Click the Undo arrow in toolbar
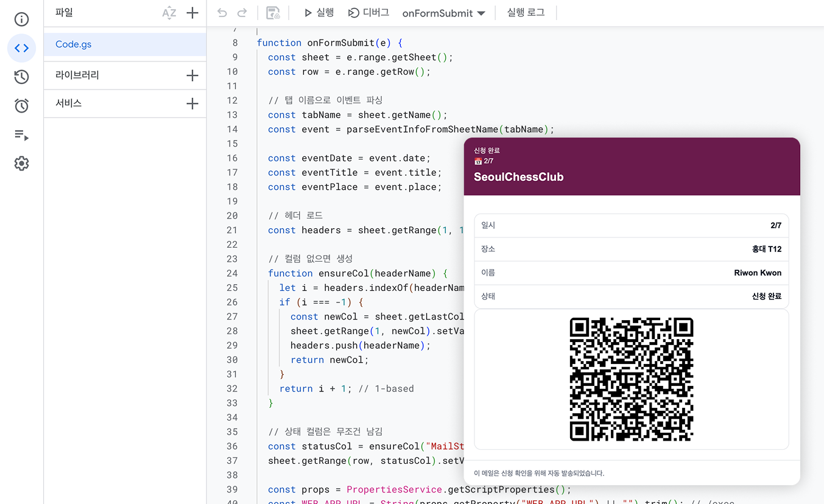This screenshot has height=504, width=824. coord(222,13)
